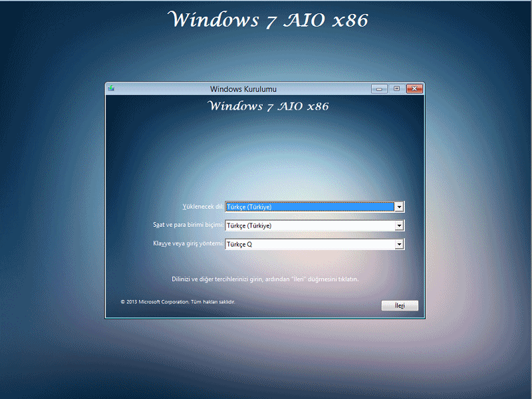
Task: Open the Klavye veya giriş yöntemi dropdown arrow
Action: [x=399, y=244]
